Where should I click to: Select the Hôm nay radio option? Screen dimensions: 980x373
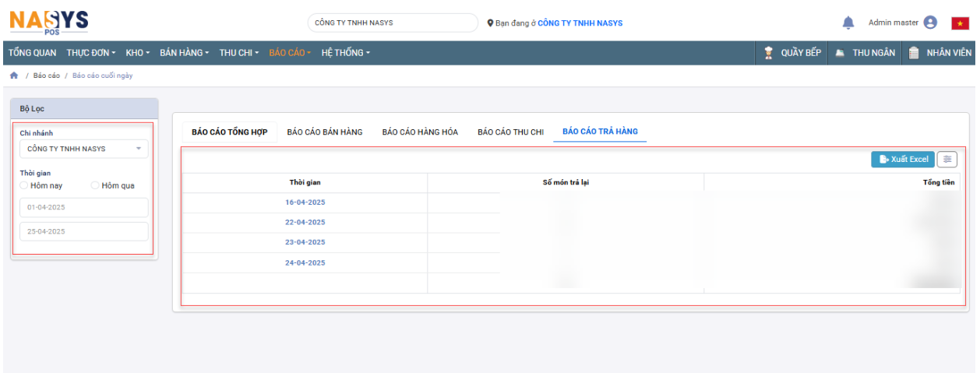[24, 185]
